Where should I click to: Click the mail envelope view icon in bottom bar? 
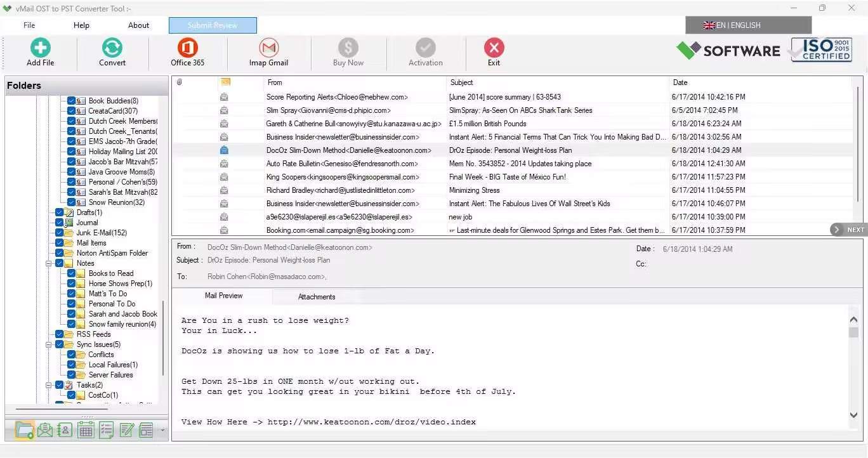click(44, 431)
